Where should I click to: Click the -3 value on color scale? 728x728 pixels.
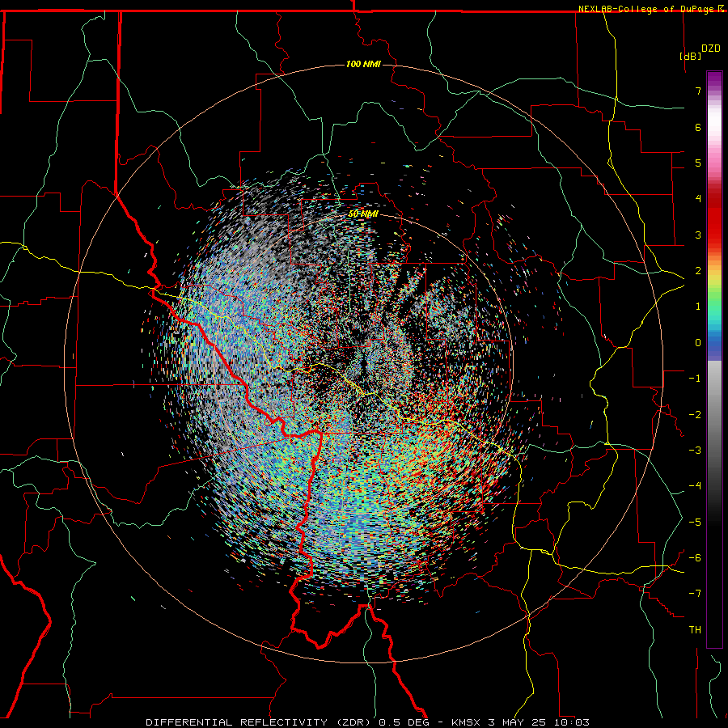coord(695,451)
